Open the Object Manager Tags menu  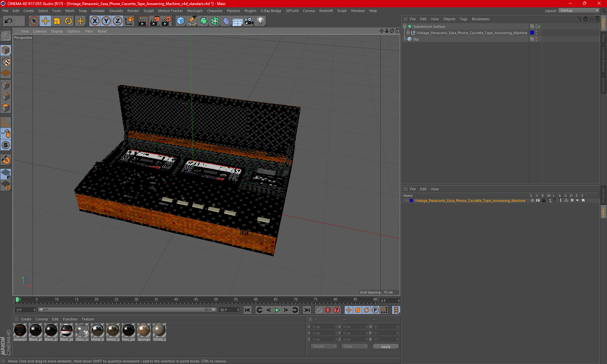(x=463, y=19)
